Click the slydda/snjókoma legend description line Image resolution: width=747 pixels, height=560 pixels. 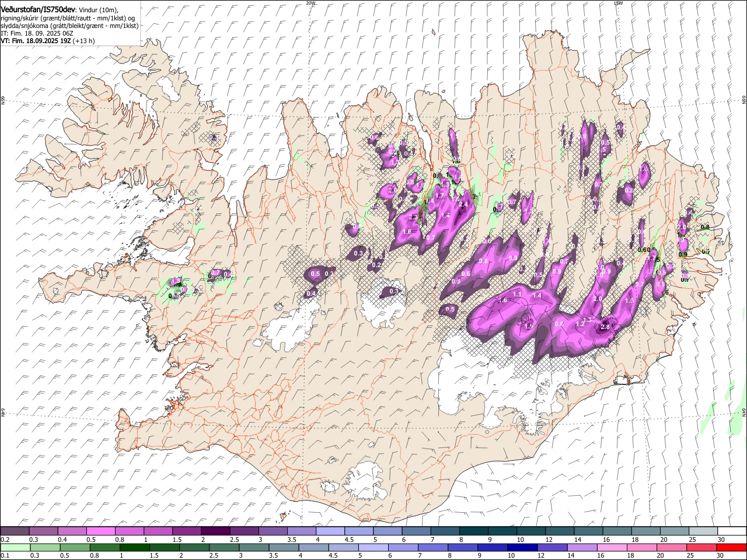[x=69, y=26]
